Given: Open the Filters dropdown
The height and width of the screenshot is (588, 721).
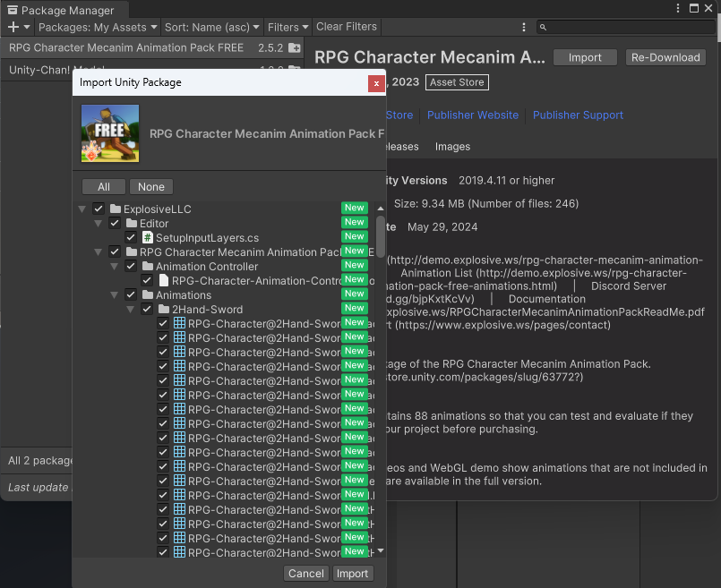Looking at the screenshot, I should point(288,27).
